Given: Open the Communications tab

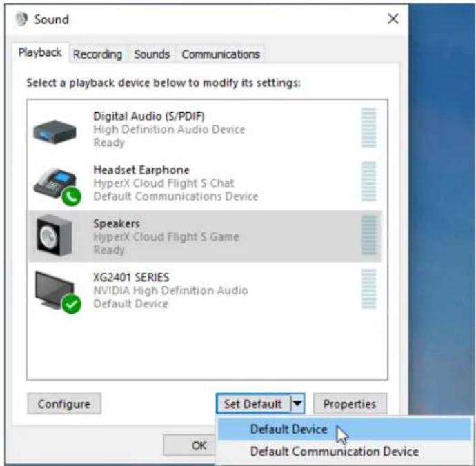Looking at the screenshot, I should (x=221, y=54).
